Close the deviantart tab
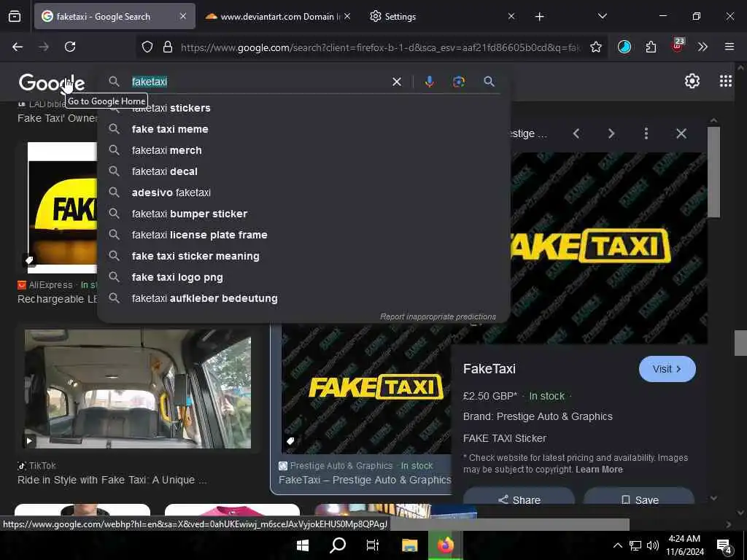Image resolution: width=747 pixels, height=560 pixels. (x=347, y=17)
